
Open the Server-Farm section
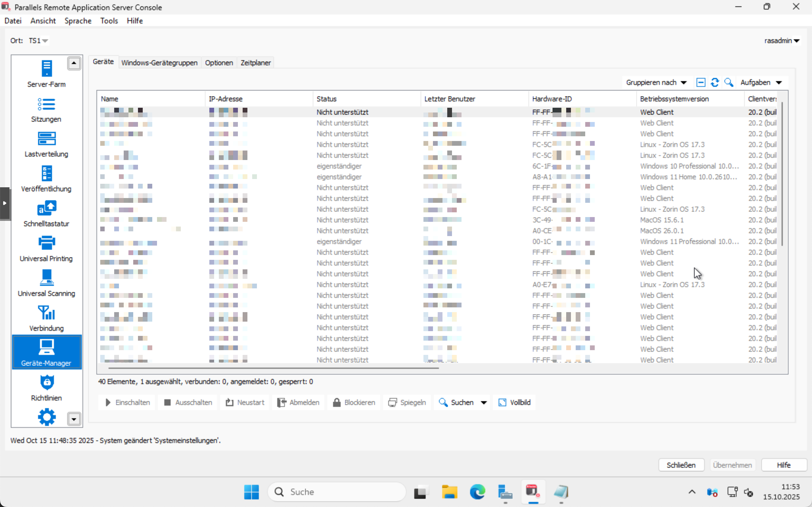coord(46,74)
